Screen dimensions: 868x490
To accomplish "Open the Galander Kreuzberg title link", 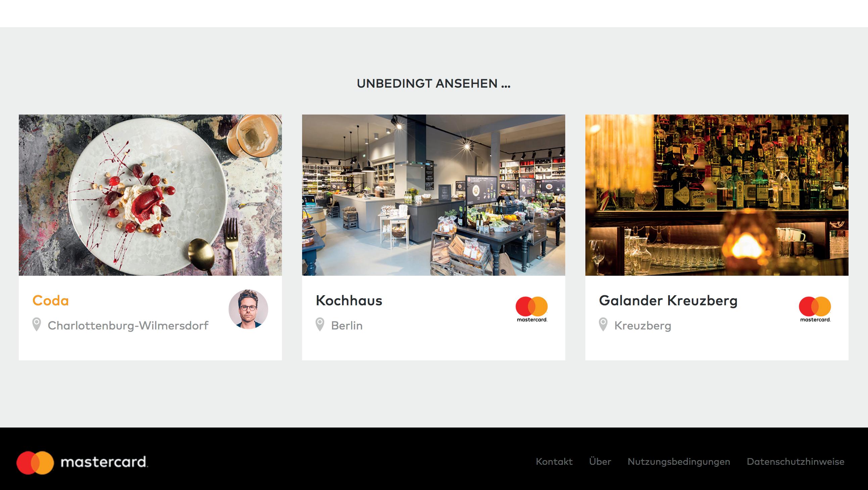I will [x=668, y=301].
